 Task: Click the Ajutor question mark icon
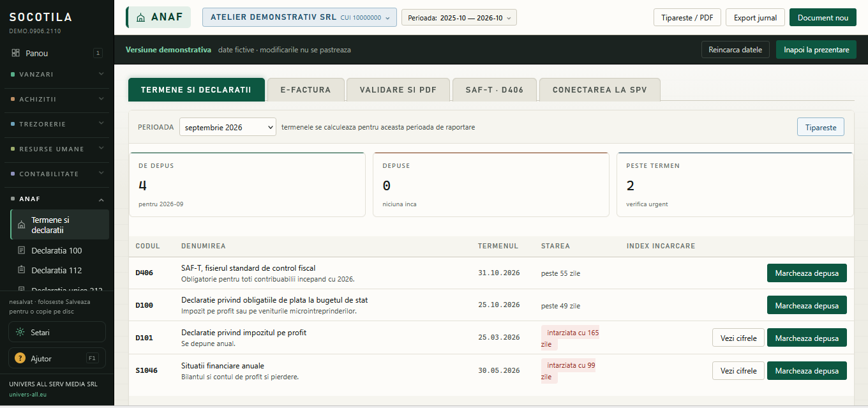point(20,358)
